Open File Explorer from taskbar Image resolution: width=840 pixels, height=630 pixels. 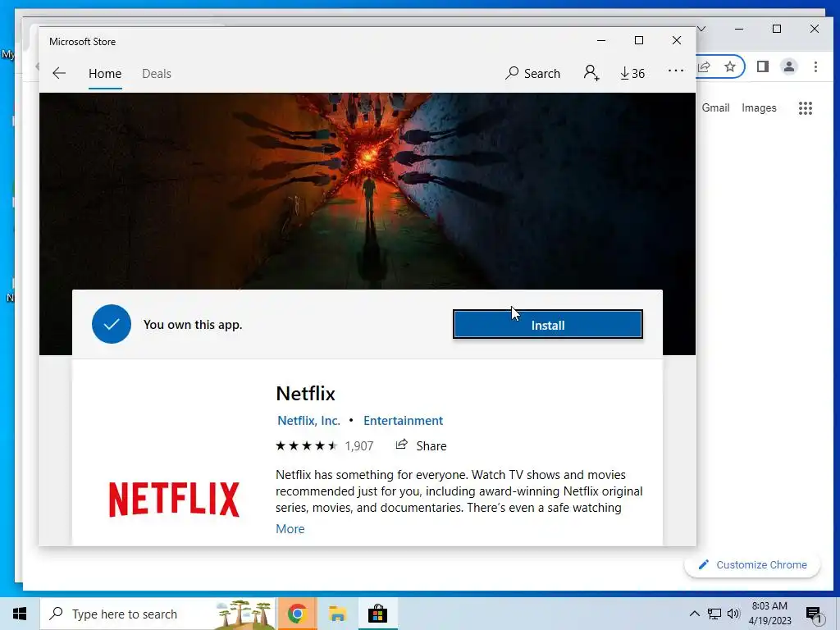pyautogui.click(x=337, y=614)
